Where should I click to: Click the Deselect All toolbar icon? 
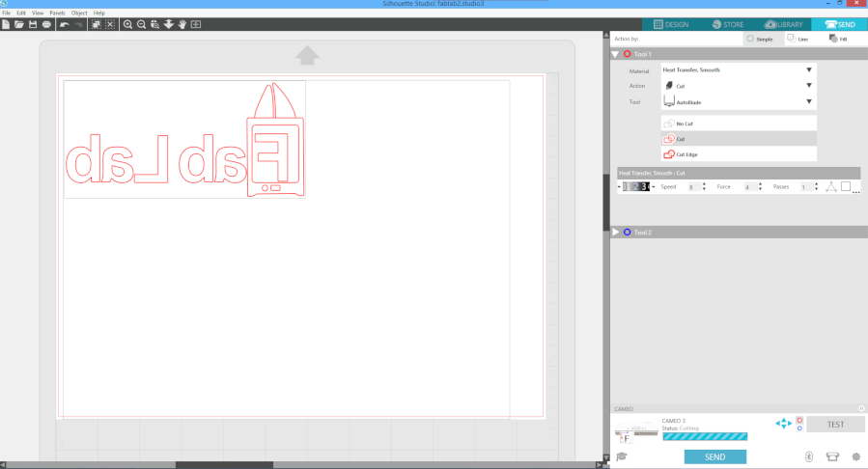click(x=110, y=24)
